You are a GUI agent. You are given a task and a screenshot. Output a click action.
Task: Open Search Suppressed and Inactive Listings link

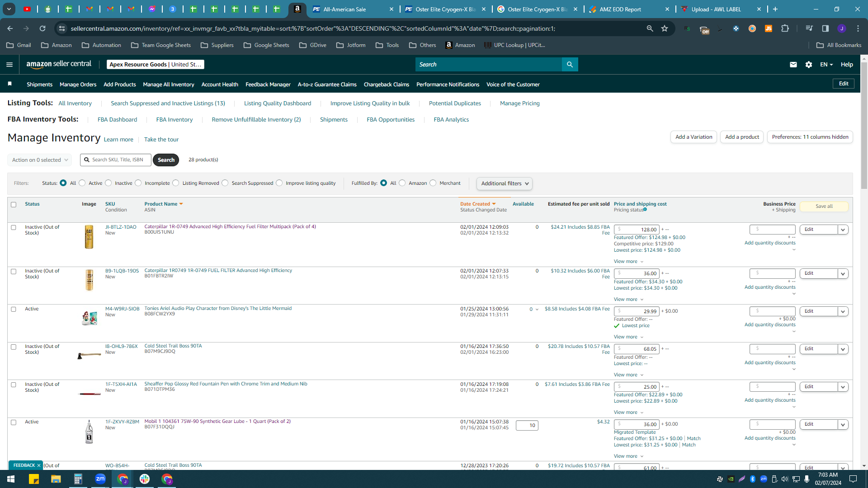168,103
